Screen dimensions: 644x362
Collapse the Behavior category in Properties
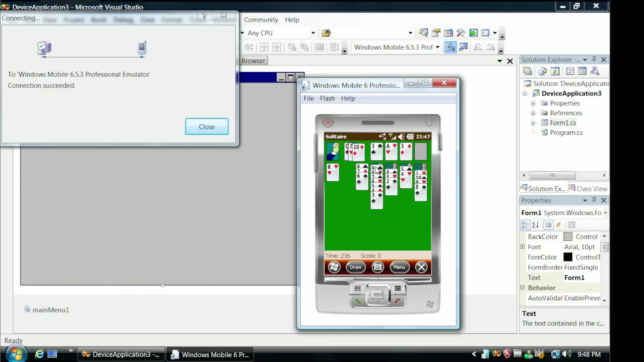tap(522, 288)
